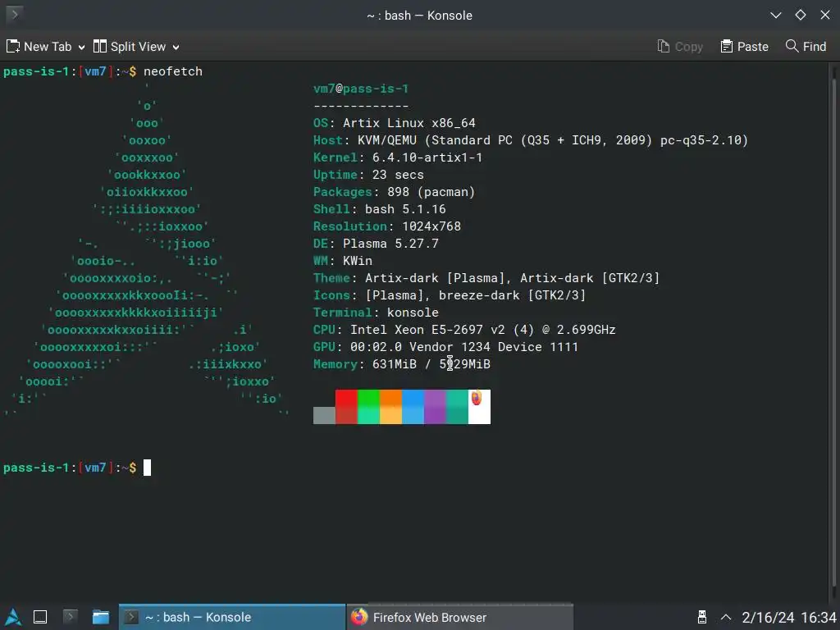Click the removable device tray icon
The width and height of the screenshot is (840, 630).
pos(702,617)
